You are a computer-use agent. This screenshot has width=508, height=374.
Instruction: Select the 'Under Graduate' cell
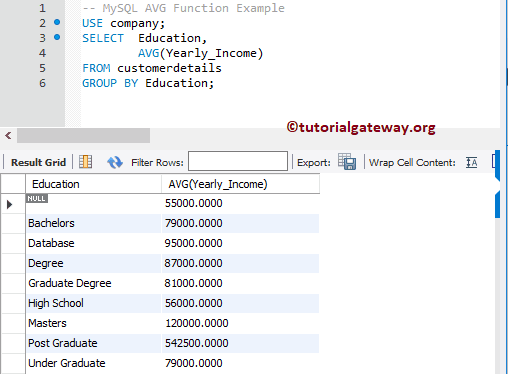[93, 363]
